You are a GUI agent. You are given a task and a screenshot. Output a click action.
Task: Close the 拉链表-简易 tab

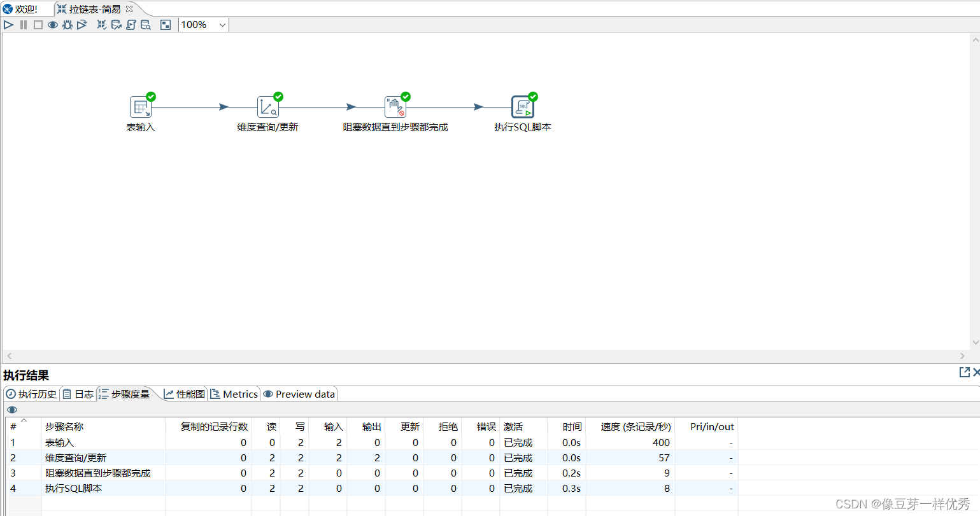[x=129, y=9]
